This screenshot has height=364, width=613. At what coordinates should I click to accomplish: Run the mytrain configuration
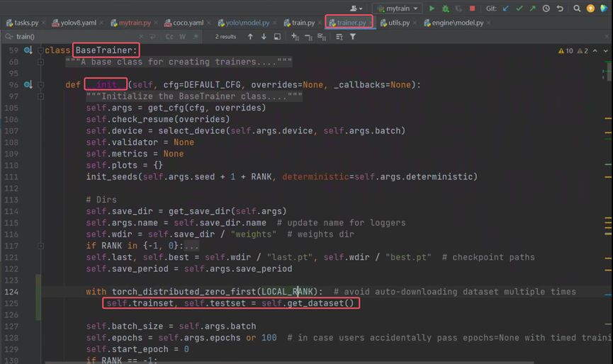coord(432,8)
